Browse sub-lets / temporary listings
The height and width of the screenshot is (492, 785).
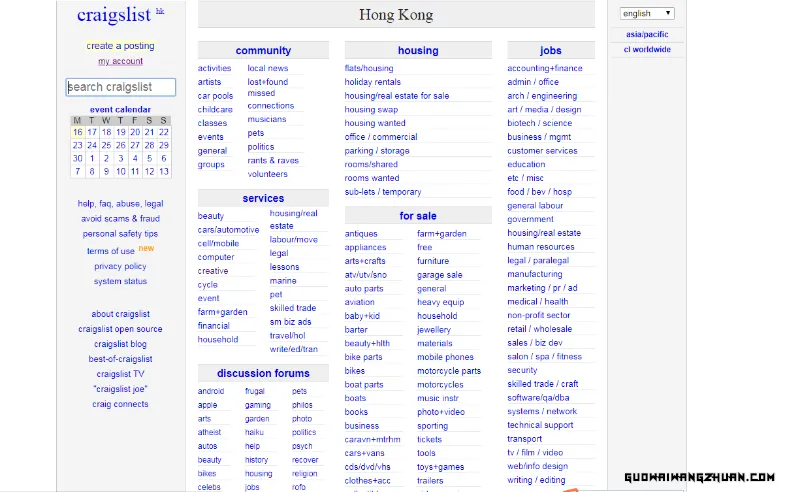pos(382,192)
